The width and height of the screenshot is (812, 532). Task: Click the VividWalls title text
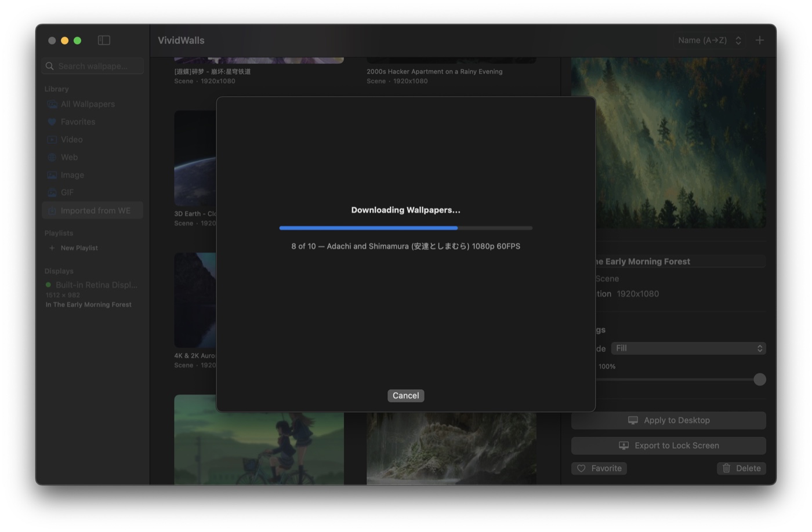pyautogui.click(x=181, y=41)
